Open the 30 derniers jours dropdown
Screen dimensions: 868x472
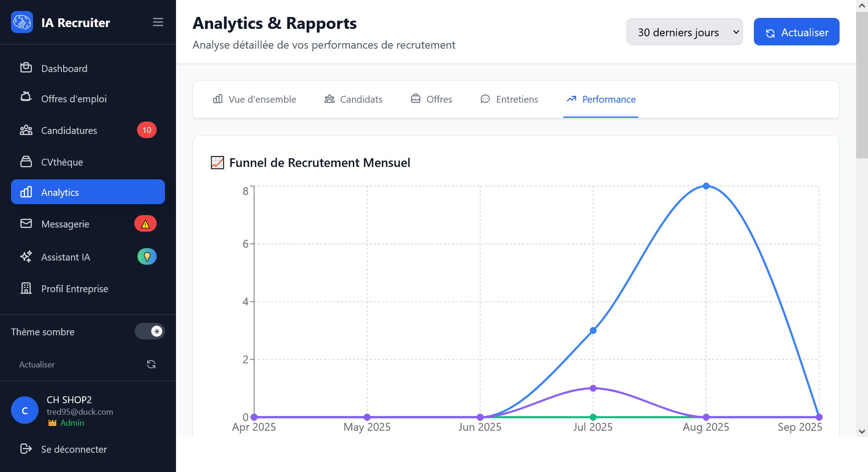(x=684, y=32)
